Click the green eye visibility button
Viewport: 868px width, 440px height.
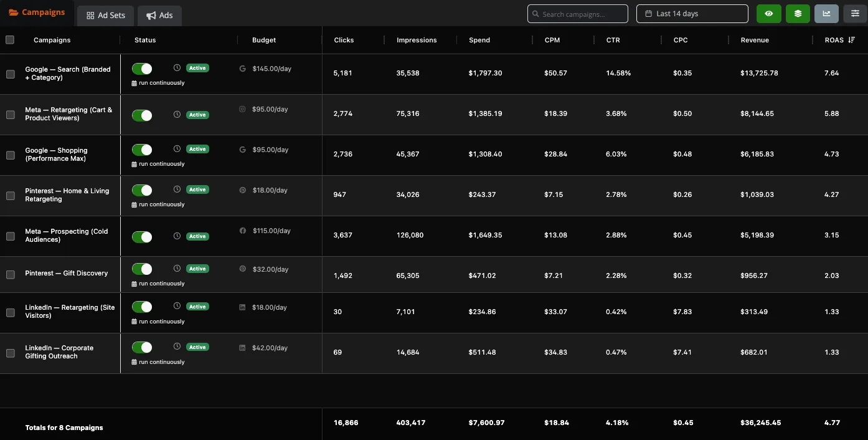click(x=769, y=14)
